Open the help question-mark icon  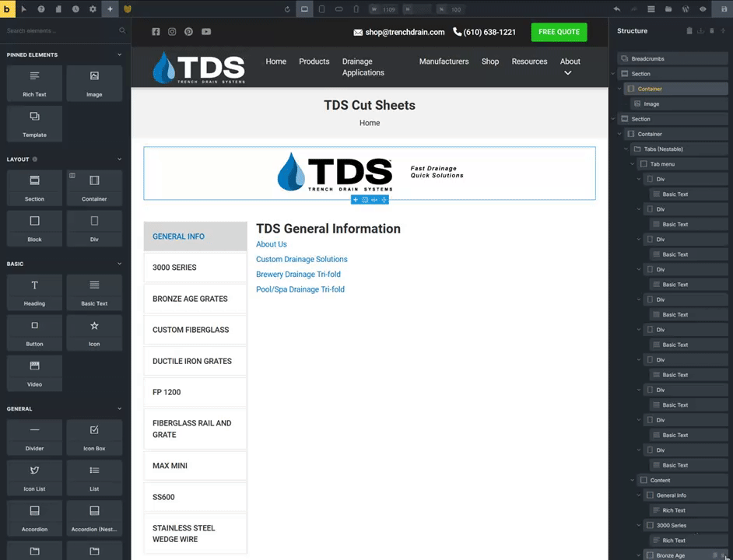click(x=41, y=9)
